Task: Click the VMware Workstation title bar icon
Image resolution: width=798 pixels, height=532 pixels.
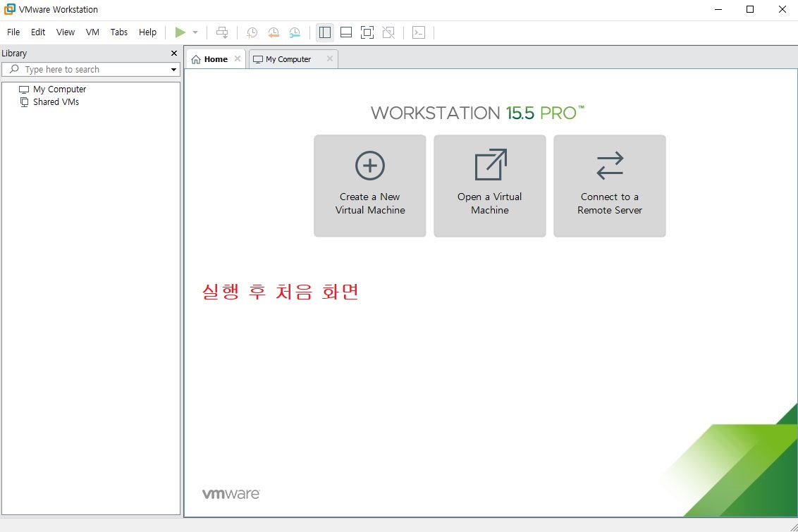Action: coord(9,9)
